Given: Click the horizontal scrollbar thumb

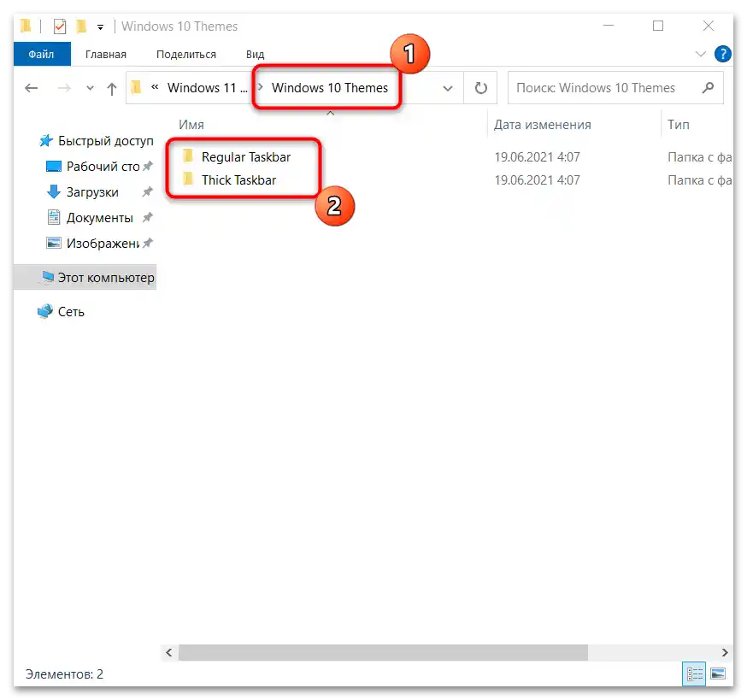Looking at the screenshot, I should [383, 652].
